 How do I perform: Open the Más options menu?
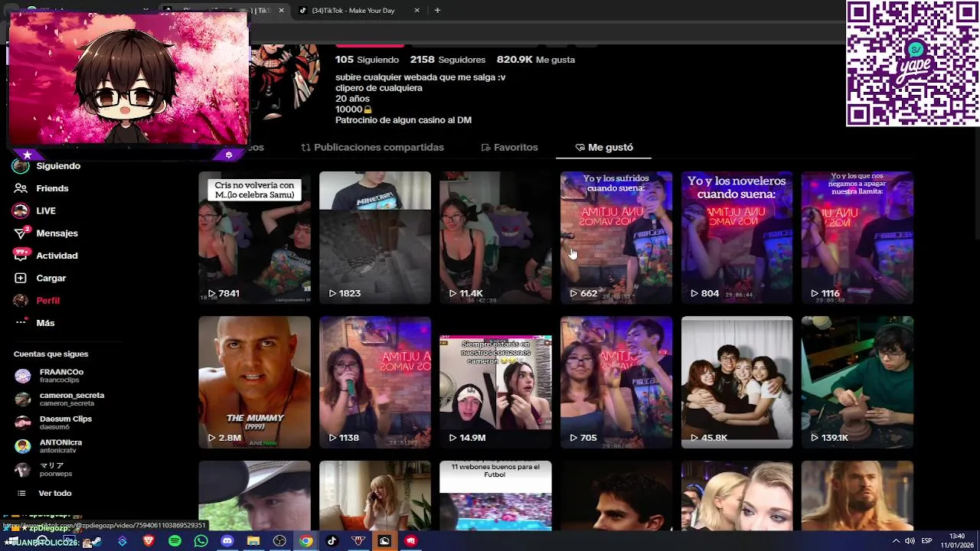point(34,323)
